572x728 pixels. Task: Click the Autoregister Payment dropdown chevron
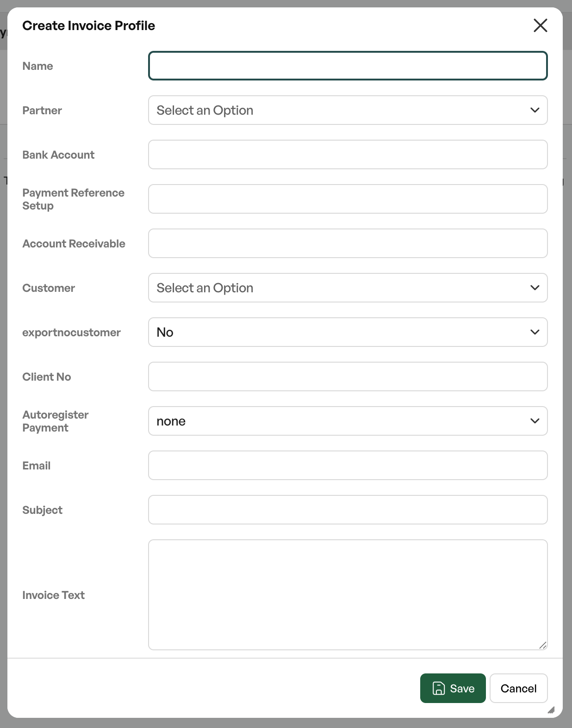[x=535, y=421]
